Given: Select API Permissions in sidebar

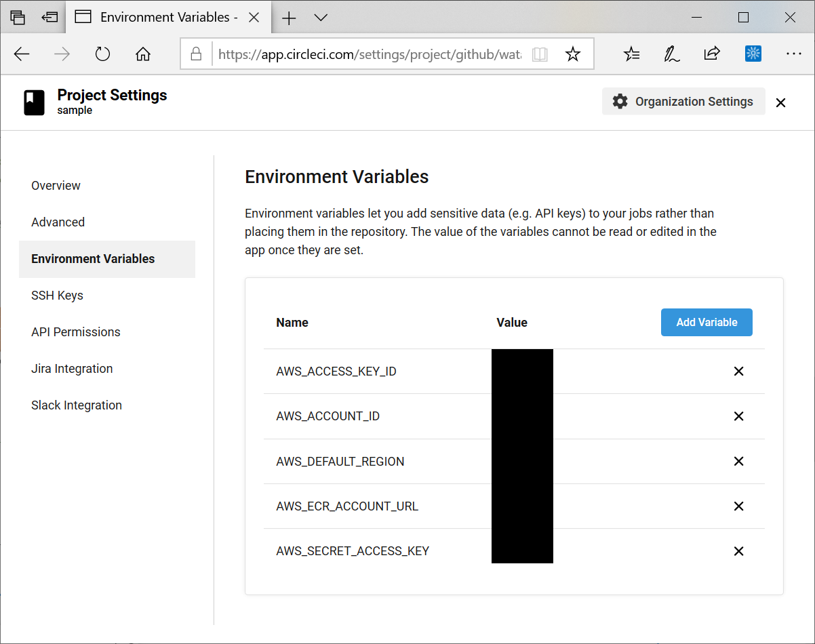Looking at the screenshot, I should [x=76, y=332].
